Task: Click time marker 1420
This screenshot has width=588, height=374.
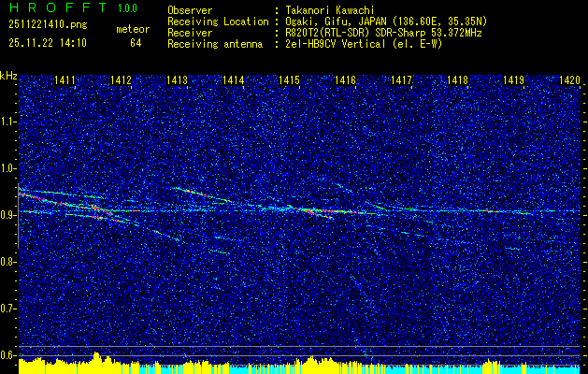Action: (569, 79)
